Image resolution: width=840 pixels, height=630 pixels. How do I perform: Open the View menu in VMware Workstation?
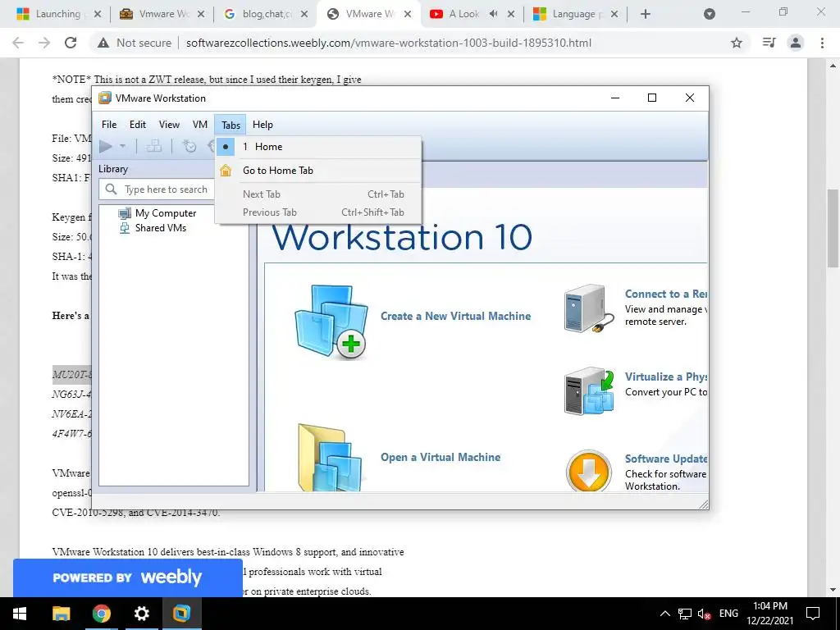(x=169, y=125)
